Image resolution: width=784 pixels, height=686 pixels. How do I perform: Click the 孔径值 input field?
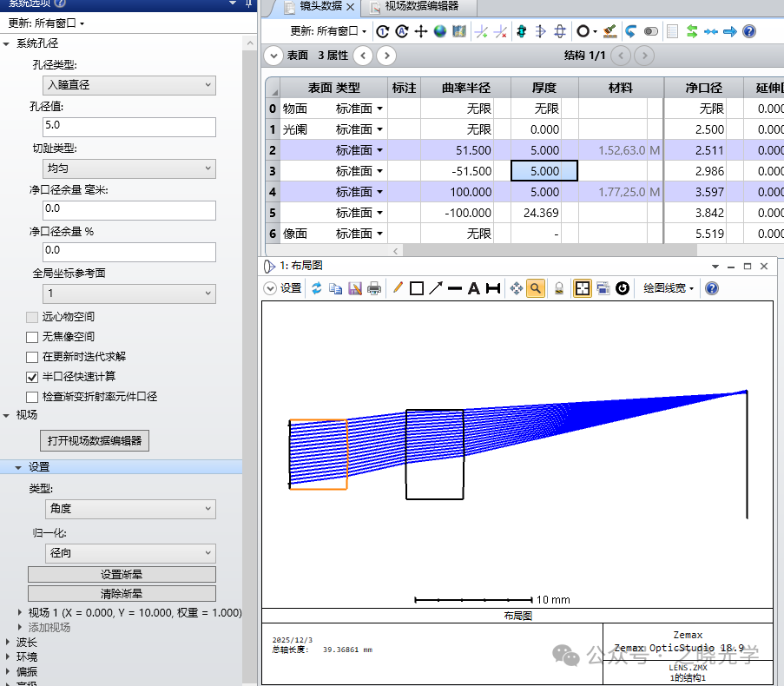[x=129, y=127]
